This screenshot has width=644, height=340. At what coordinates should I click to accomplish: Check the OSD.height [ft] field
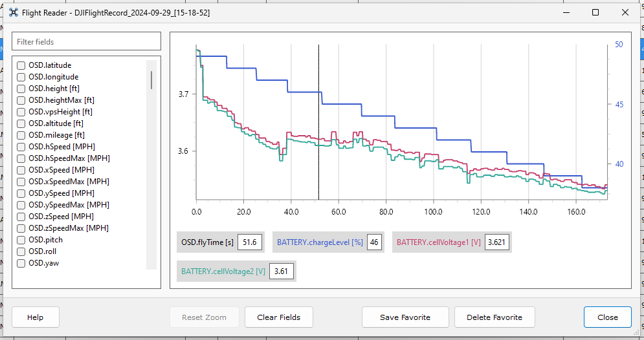tap(21, 89)
